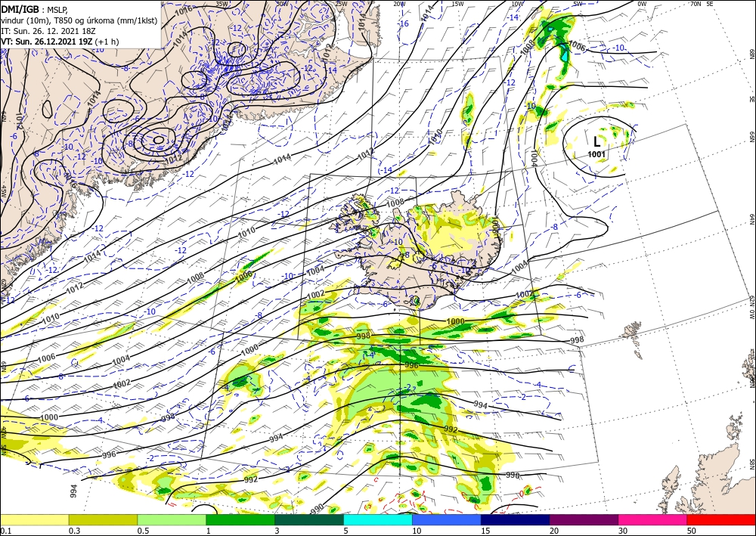This screenshot has height=536, width=756.
Task: Click the DMI/IGB title text
Action: click(x=20, y=9)
